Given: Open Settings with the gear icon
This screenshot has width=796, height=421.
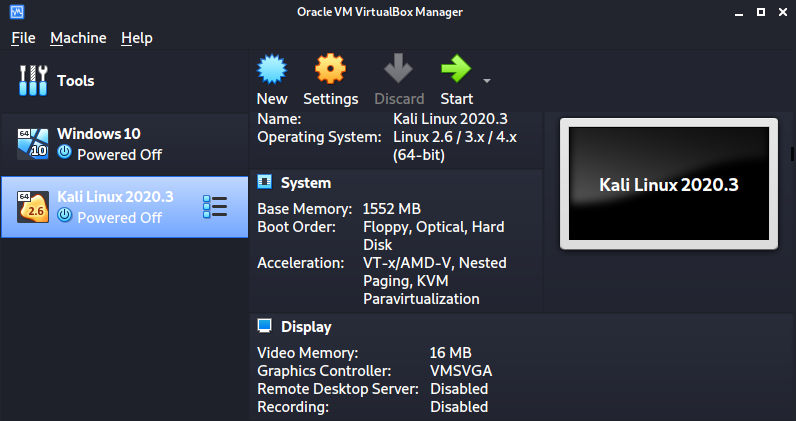Looking at the screenshot, I should [330, 70].
